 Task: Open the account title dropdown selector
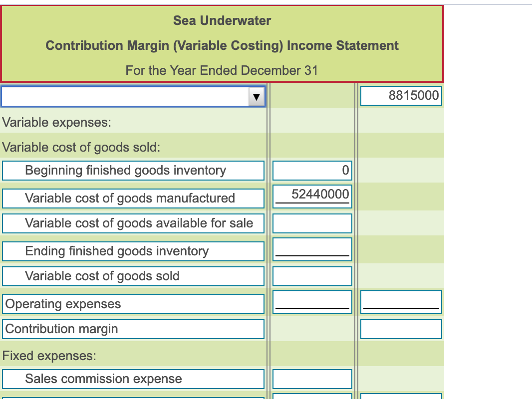pyautogui.click(x=133, y=96)
